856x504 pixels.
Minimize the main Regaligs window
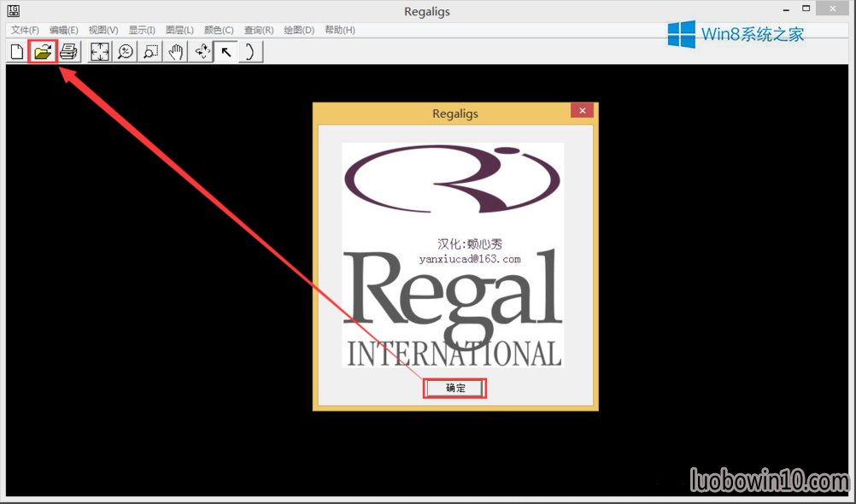(x=786, y=9)
